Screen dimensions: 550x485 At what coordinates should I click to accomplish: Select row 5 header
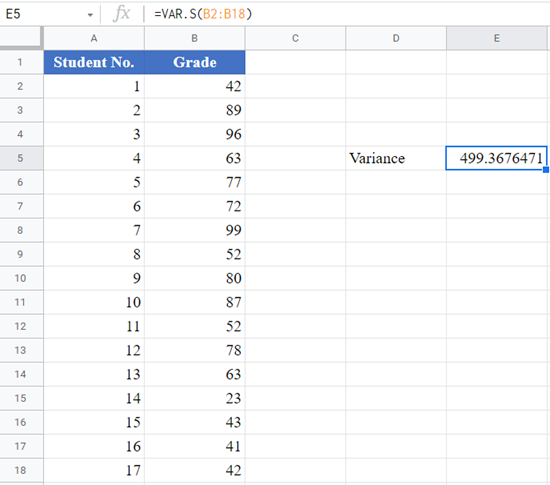coord(21,158)
